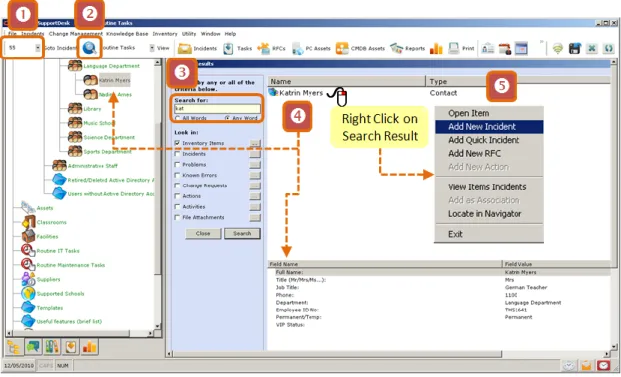This screenshot has height=377, width=621.
Task: Select Supported Schools tree item
Action: (60, 294)
